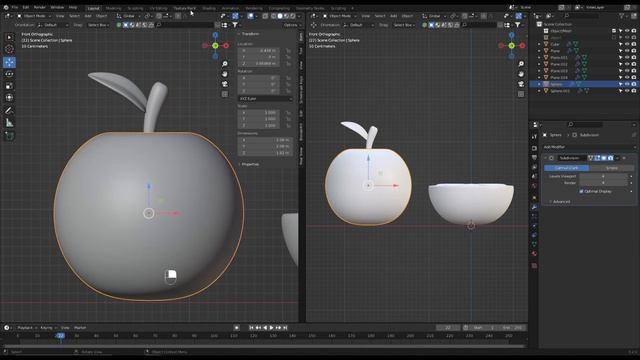Click Levels Viewport value slider
Screen dimensions: 640x360
603,176
